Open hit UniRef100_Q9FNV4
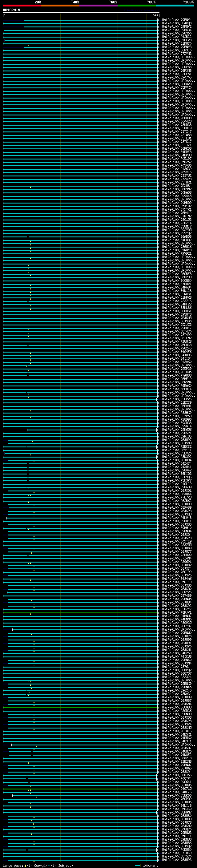 (x=177, y=20)
